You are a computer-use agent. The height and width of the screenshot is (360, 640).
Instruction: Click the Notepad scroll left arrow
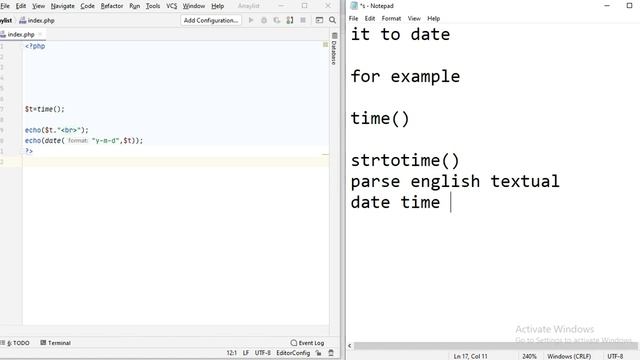click(x=349, y=346)
